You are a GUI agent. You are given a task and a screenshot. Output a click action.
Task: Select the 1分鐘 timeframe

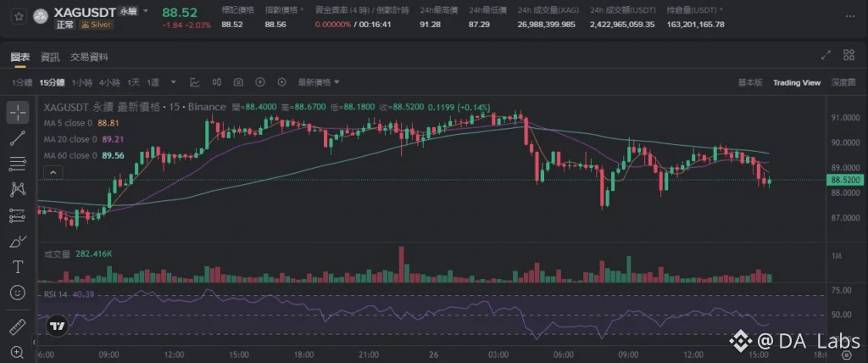coord(23,82)
